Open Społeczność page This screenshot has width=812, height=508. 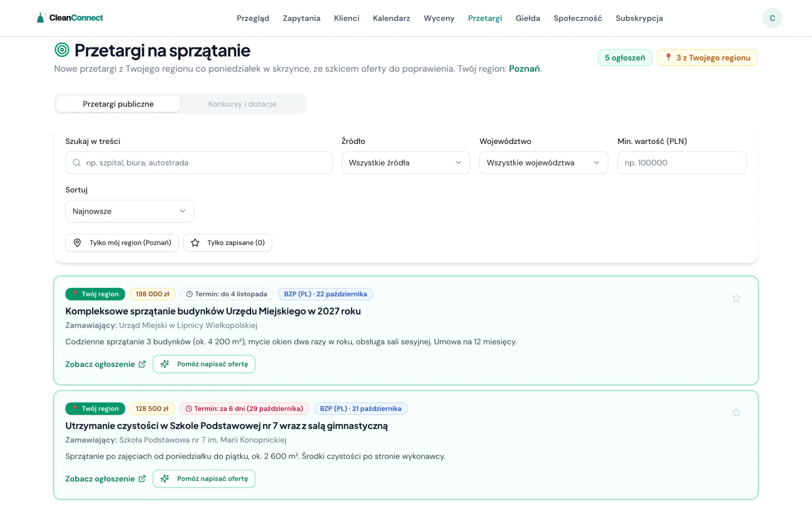[x=578, y=18]
